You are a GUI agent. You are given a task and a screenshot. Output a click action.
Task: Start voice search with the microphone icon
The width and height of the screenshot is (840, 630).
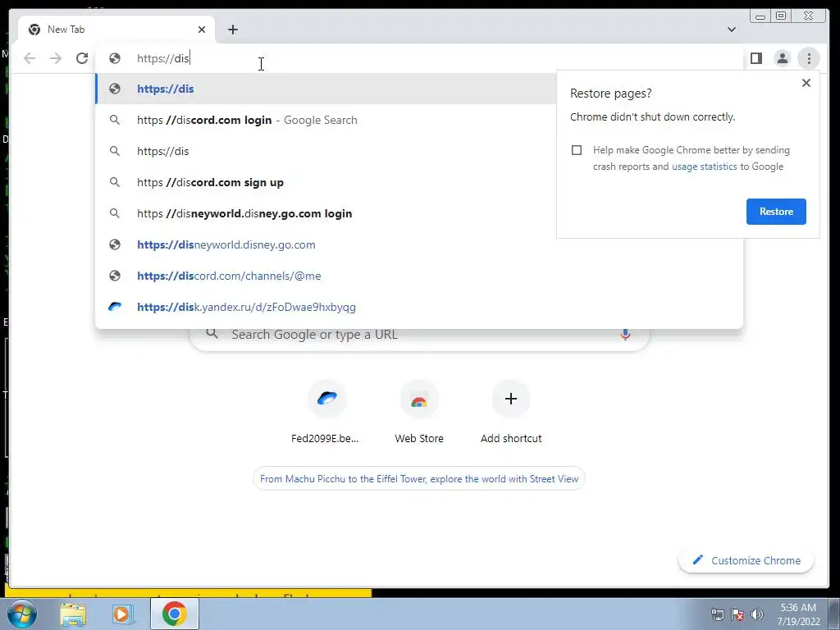pos(624,335)
